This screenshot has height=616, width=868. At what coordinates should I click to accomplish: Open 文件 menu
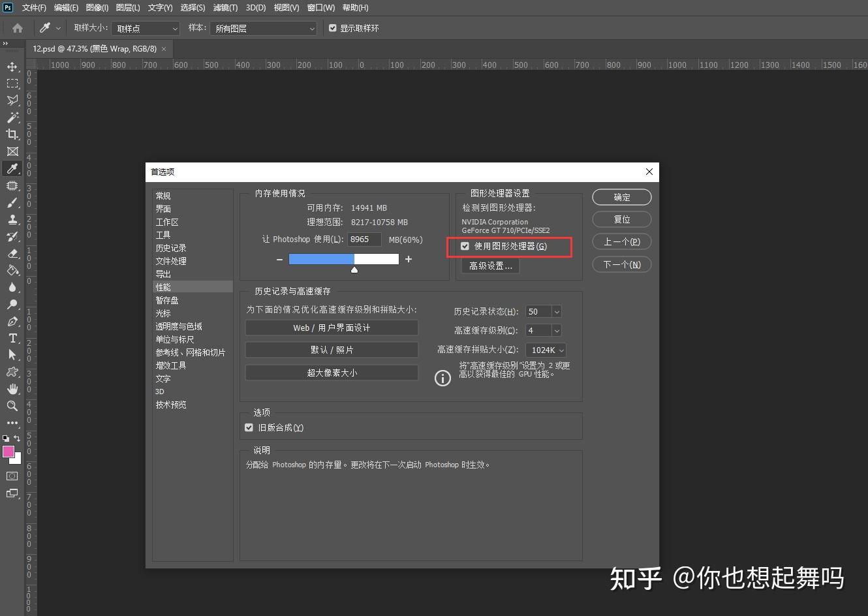coord(34,8)
